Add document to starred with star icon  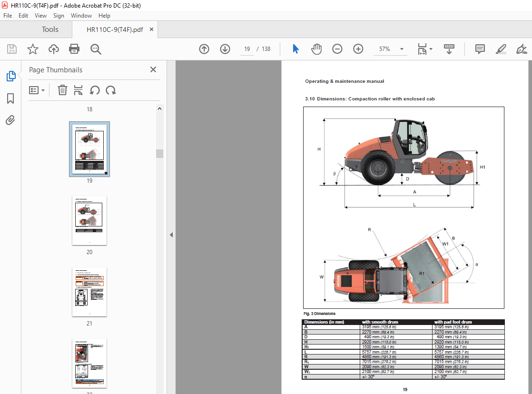(32, 49)
